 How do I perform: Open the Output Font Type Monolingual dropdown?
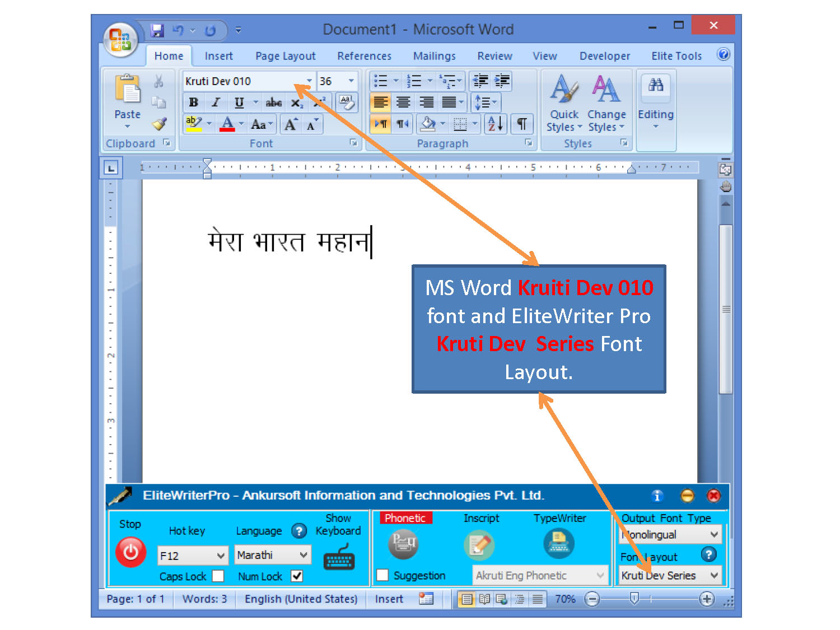[x=714, y=534]
